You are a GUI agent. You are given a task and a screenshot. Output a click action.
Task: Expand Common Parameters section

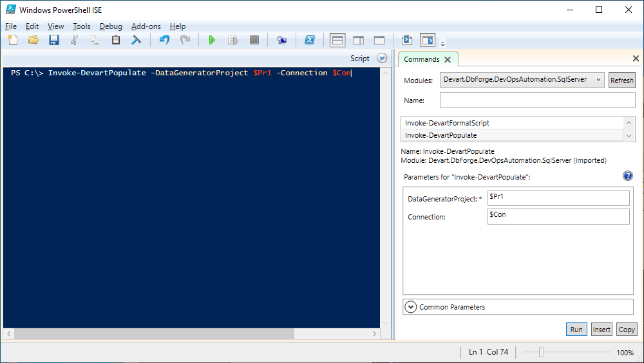click(411, 307)
